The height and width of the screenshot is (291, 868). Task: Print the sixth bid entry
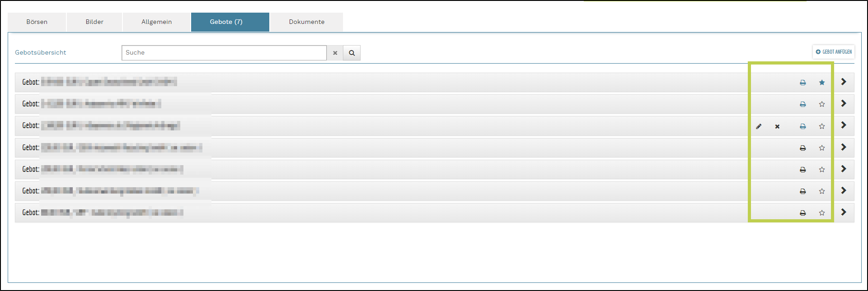pyautogui.click(x=803, y=191)
